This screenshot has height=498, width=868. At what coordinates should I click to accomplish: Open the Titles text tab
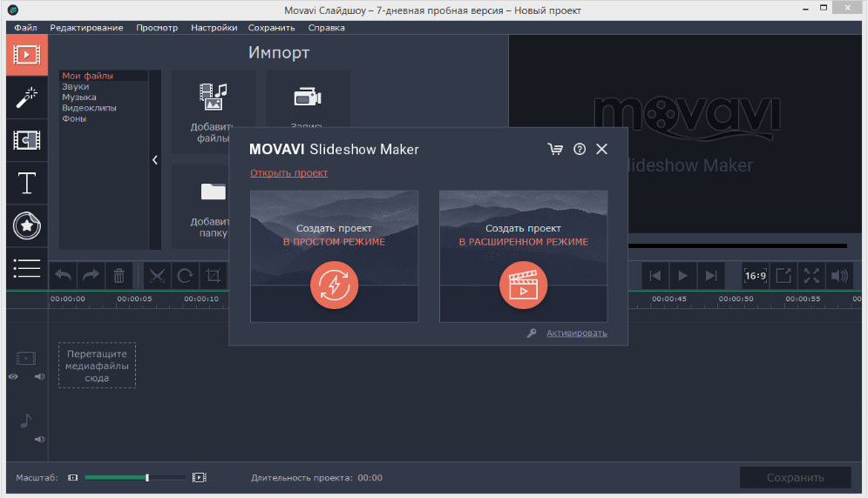point(26,183)
